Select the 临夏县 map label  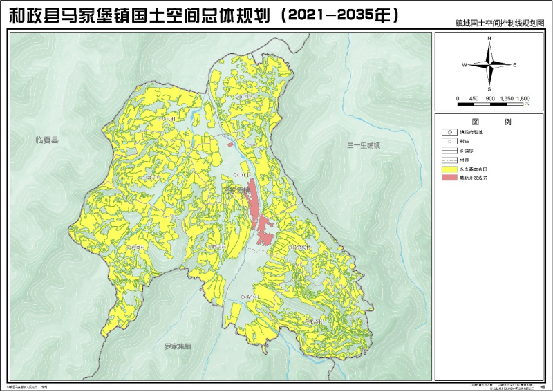(x=48, y=140)
